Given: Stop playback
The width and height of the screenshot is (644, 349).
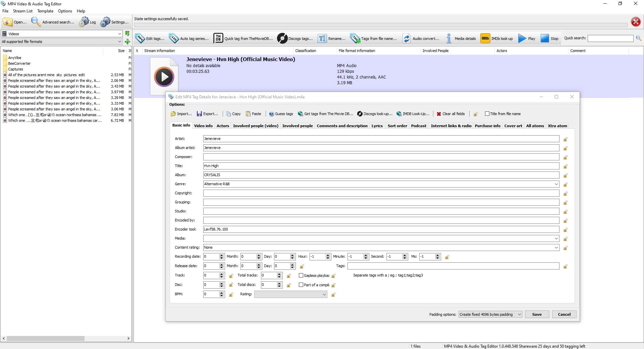Looking at the screenshot, I should pyautogui.click(x=549, y=39).
